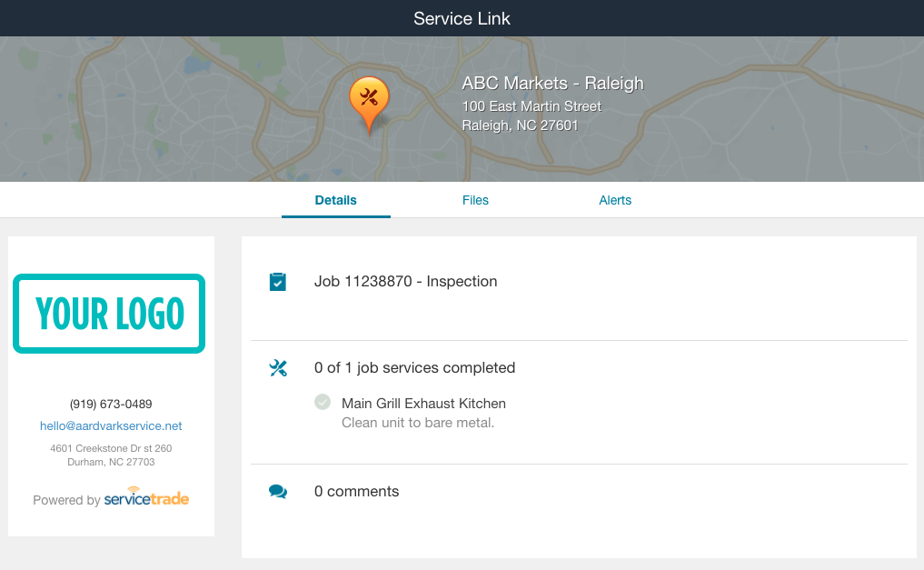The width and height of the screenshot is (924, 570).
Task: Click the ABC Markets - Raleigh location title
Action: (x=552, y=83)
